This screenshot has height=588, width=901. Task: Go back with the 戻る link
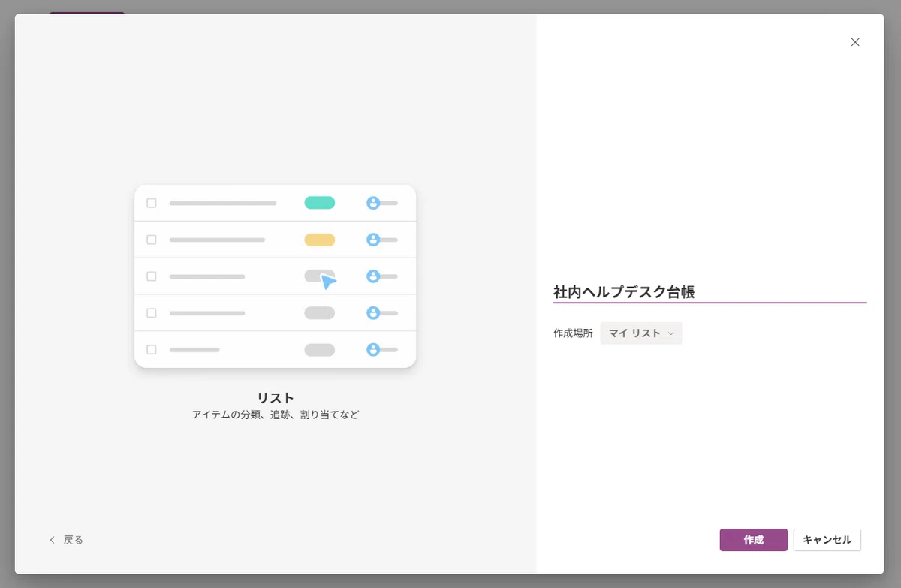click(66, 540)
